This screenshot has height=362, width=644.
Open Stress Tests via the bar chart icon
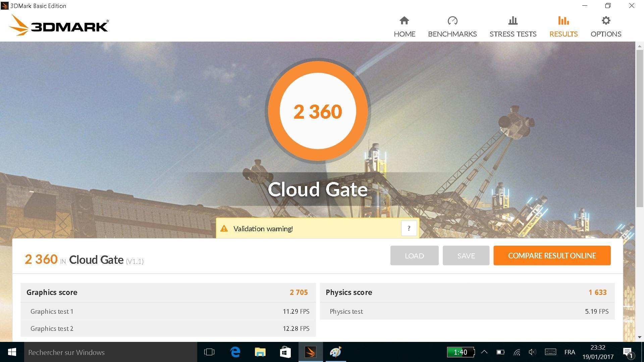tap(513, 21)
